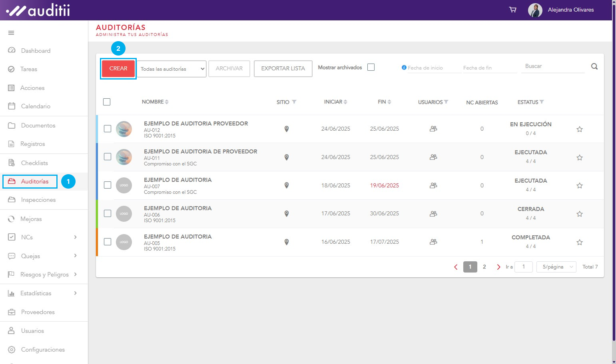Open the Todas las auditorías dropdown
The width and height of the screenshot is (616, 364).
click(171, 69)
